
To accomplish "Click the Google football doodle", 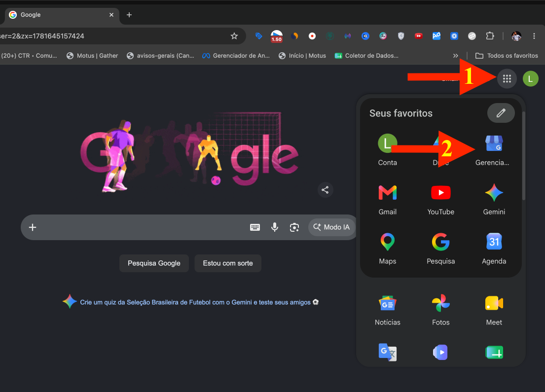I will coord(189,153).
